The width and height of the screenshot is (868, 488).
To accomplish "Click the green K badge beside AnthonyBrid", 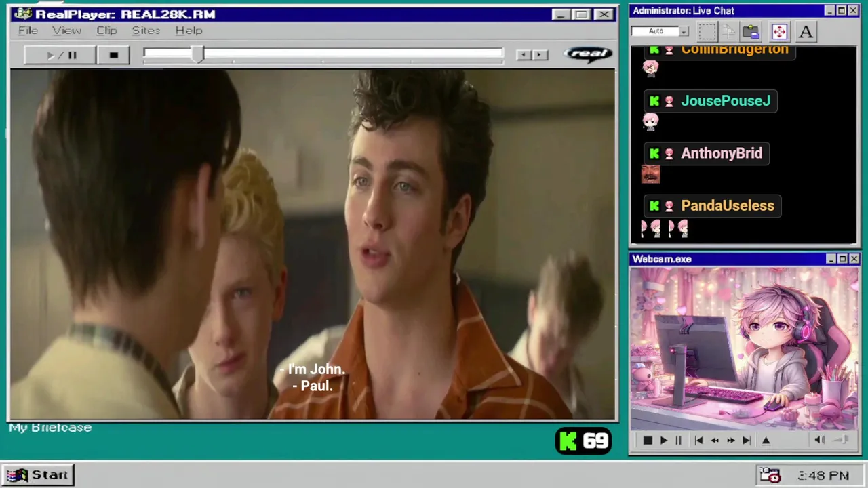I will click(x=654, y=153).
